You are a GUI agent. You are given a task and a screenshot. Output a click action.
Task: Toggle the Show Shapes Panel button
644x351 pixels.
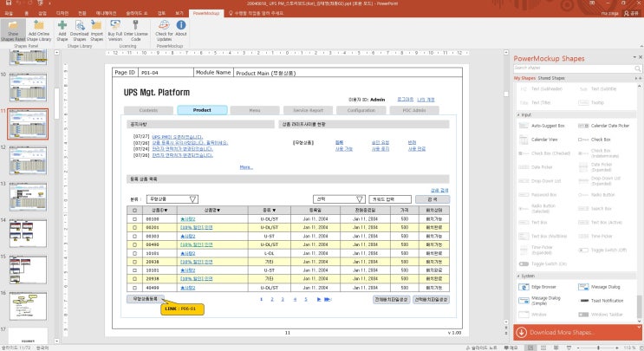(13, 31)
